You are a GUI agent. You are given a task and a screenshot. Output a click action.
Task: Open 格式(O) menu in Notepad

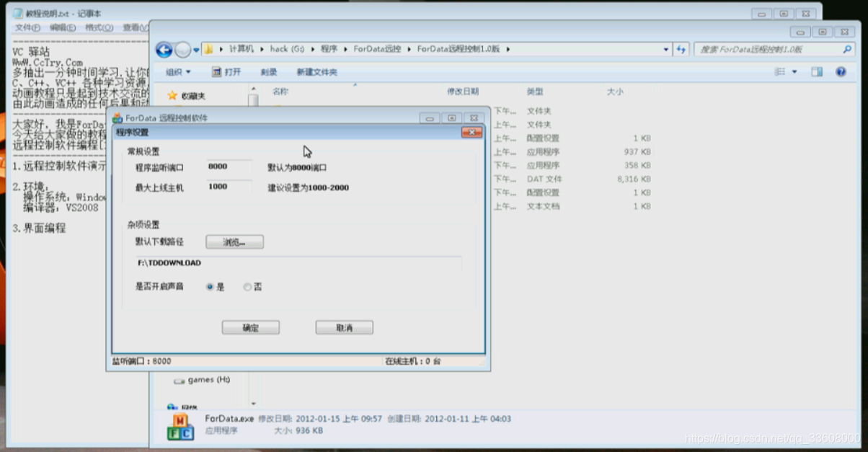(99, 27)
